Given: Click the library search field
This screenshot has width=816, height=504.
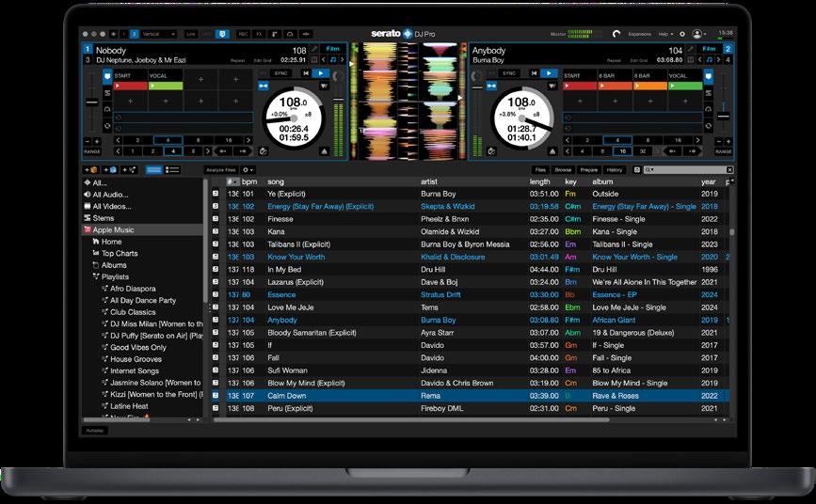Looking at the screenshot, I should click(x=689, y=169).
